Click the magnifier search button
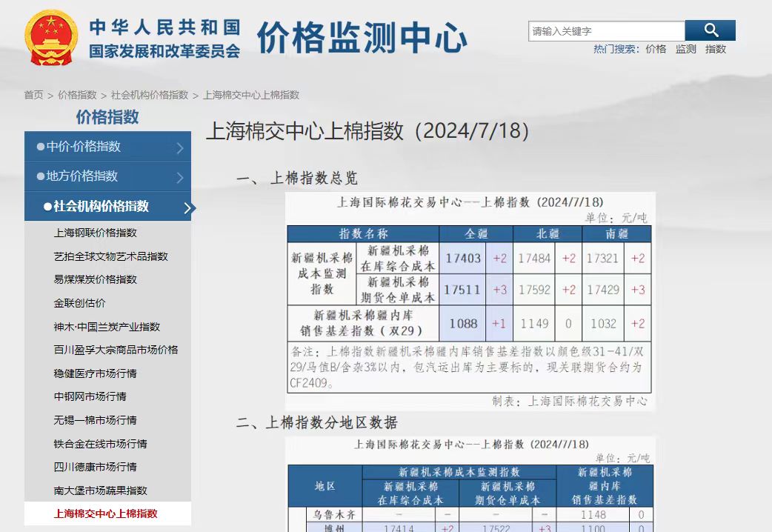This screenshot has width=772, height=532. [711, 30]
